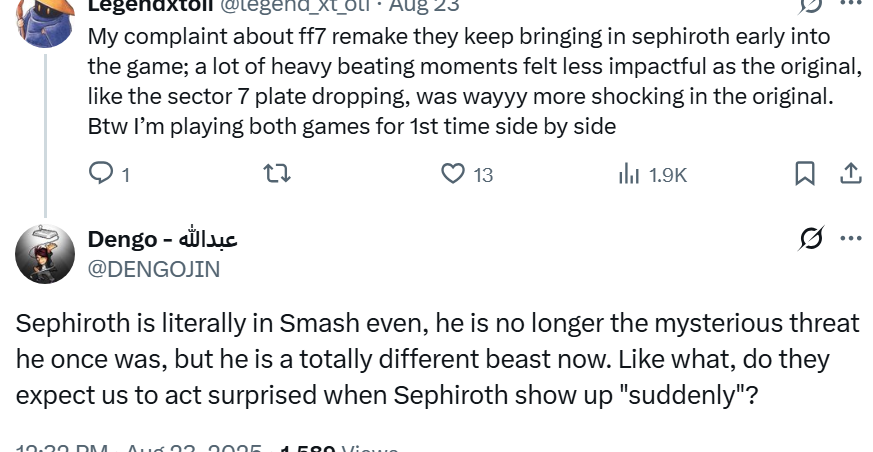
Task: Share Legendxtoll's tweet via share icon
Action: click(x=850, y=174)
